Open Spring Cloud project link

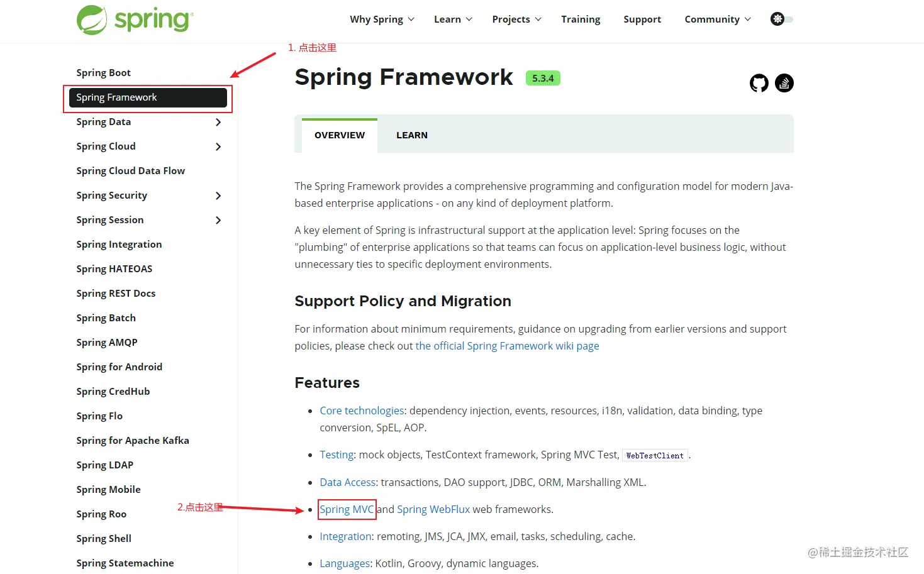[106, 146]
